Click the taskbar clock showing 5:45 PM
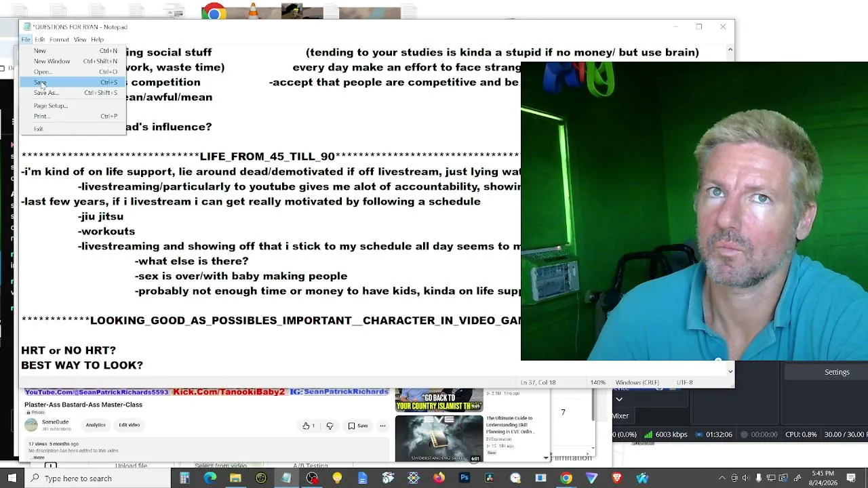868x488 pixels. (823, 478)
